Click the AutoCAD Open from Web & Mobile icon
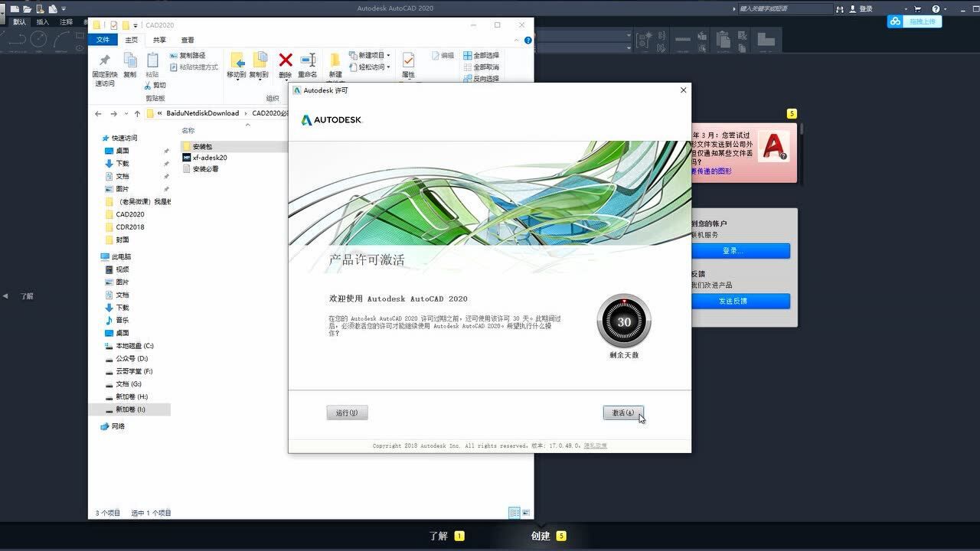 [41, 8]
